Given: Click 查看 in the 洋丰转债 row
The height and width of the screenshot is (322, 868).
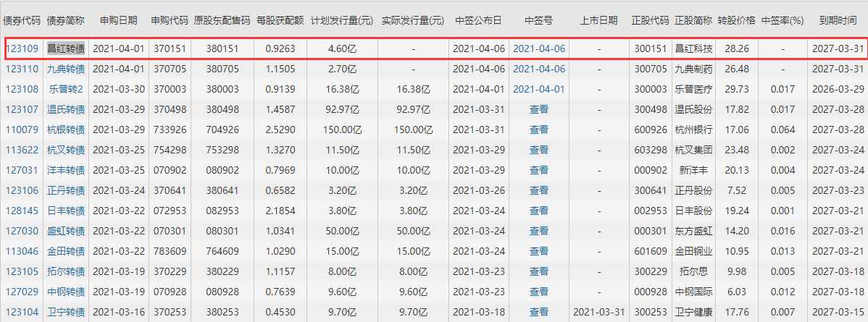Looking at the screenshot, I should 539,170.
